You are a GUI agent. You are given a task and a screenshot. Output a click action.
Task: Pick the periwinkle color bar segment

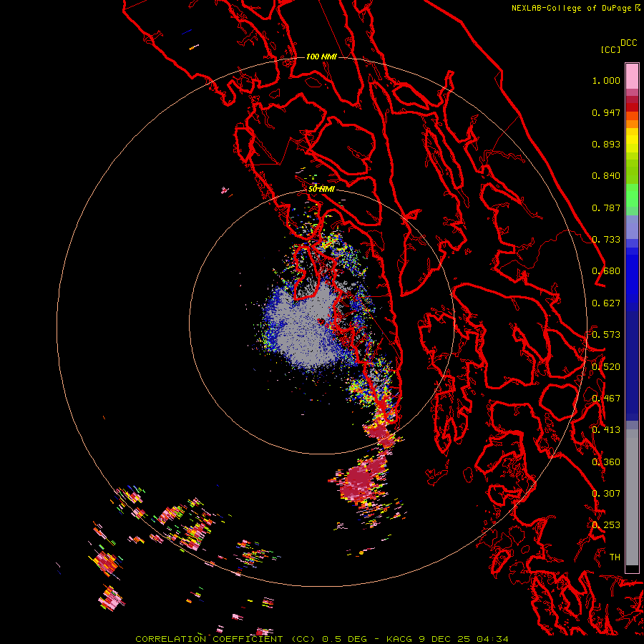click(x=632, y=227)
